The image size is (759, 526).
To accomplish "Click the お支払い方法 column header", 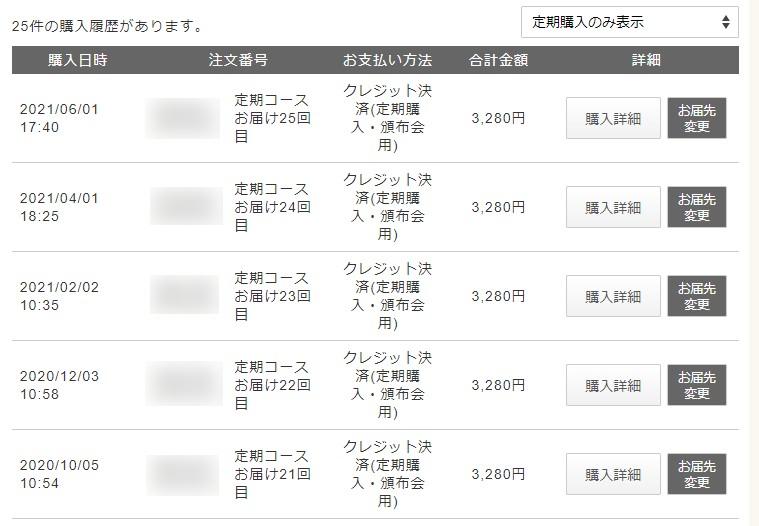I will click(x=387, y=60).
